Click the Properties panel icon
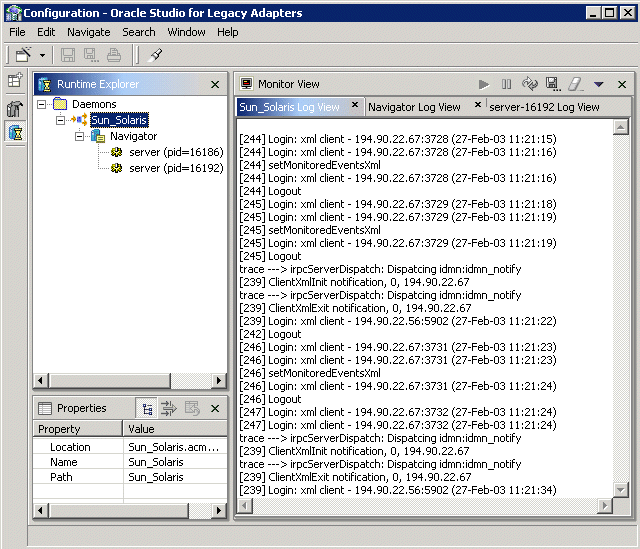Screen dimensions: 640x549 pos(44,408)
